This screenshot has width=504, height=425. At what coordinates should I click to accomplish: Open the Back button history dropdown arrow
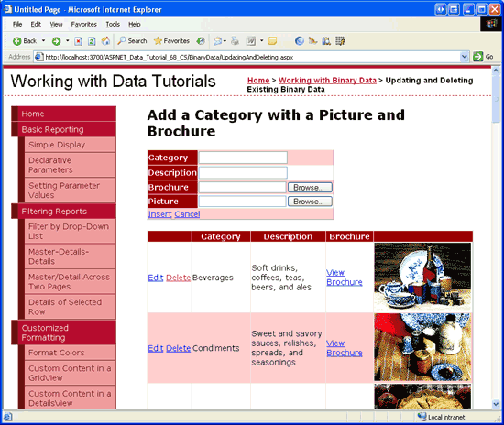[43, 41]
